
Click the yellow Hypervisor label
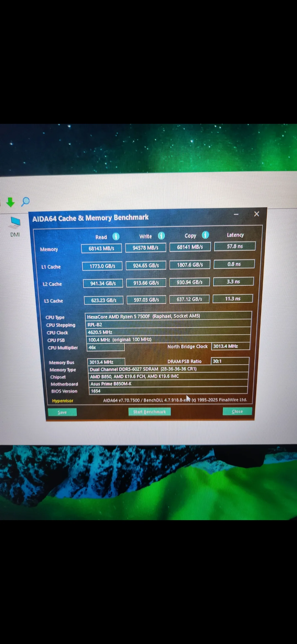tap(63, 400)
